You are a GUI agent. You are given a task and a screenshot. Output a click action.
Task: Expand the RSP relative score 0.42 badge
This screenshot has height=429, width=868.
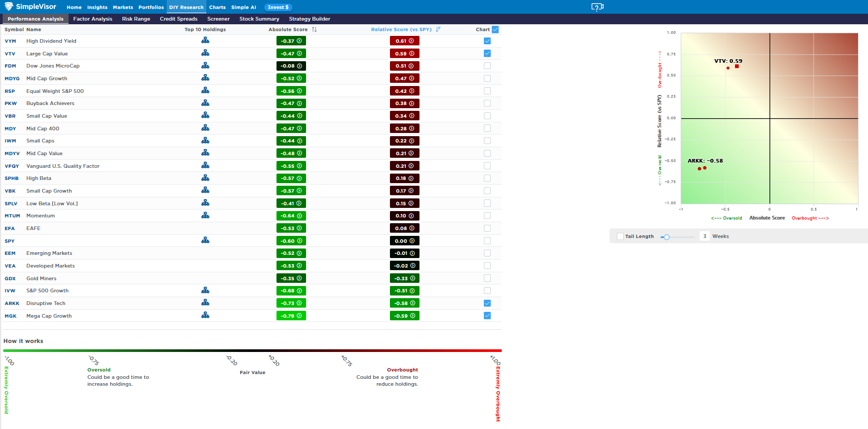(405, 91)
